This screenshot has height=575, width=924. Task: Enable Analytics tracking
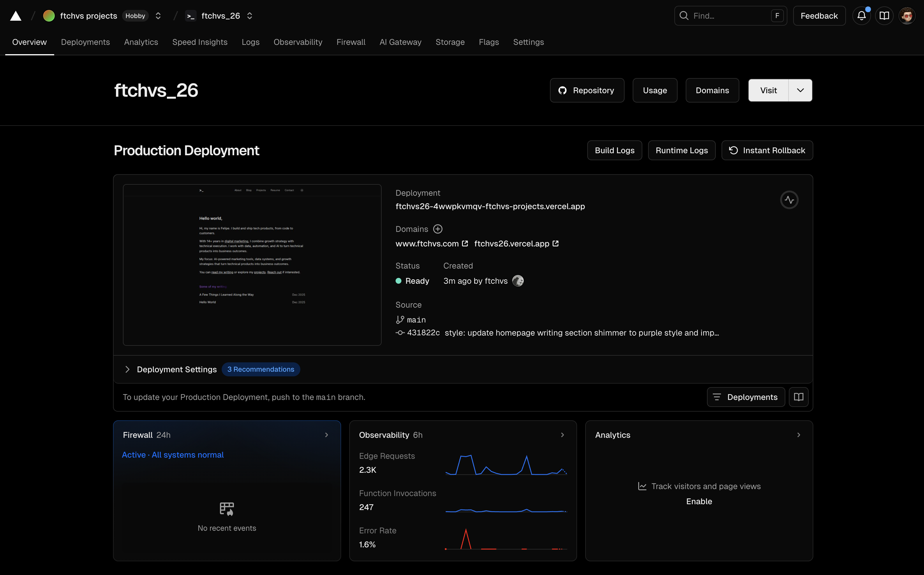point(699,501)
